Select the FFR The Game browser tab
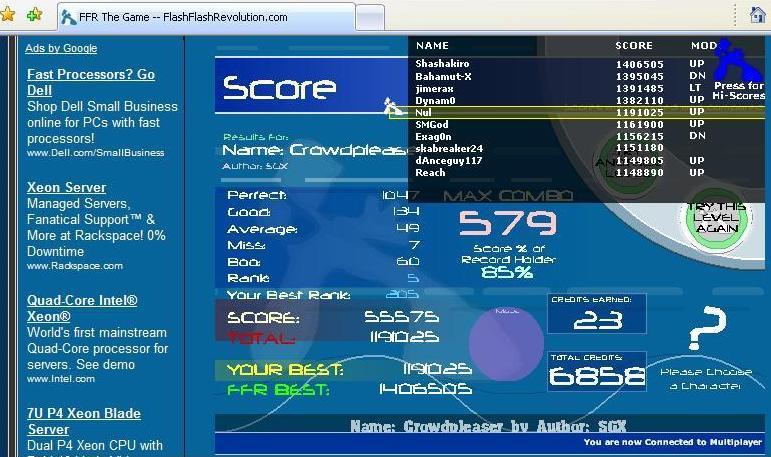 click(206, 17)
